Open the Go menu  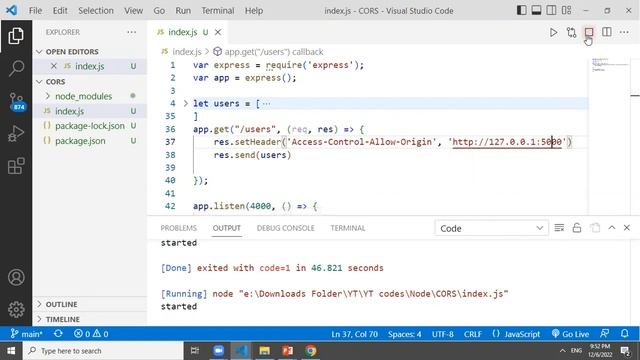pos(159,11)
